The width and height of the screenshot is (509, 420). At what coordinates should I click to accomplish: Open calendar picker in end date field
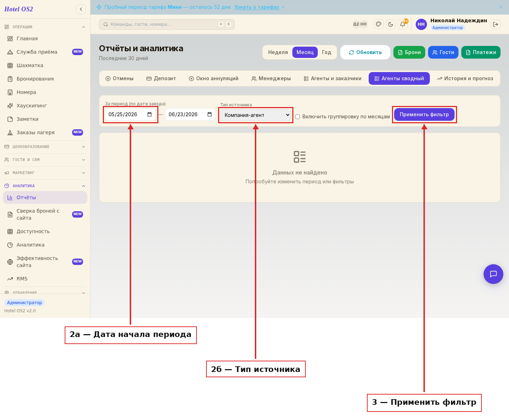(x=210, y=114)
